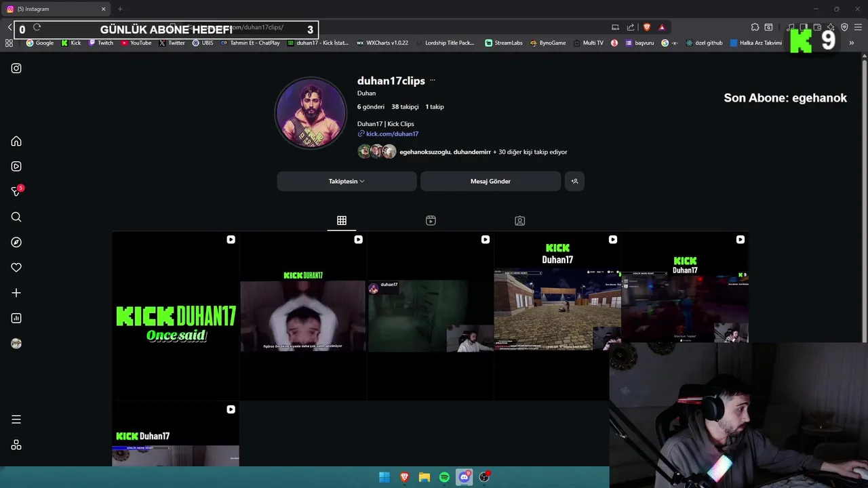This screenshot has height=488, width=868.
Task: Open the Kick bookmark
Action: point(71,43)
